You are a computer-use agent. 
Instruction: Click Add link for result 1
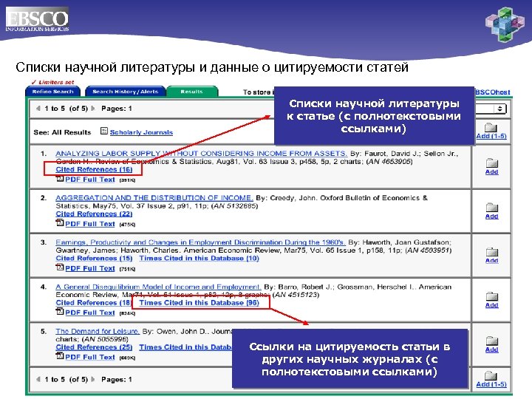tap(491, 172)
